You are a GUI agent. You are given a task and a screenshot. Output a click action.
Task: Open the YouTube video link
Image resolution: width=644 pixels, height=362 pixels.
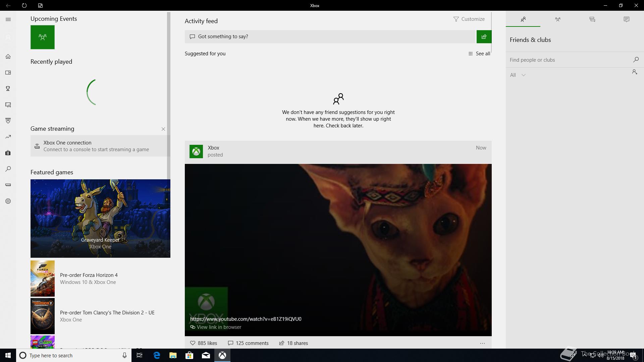tap(246, 319)
